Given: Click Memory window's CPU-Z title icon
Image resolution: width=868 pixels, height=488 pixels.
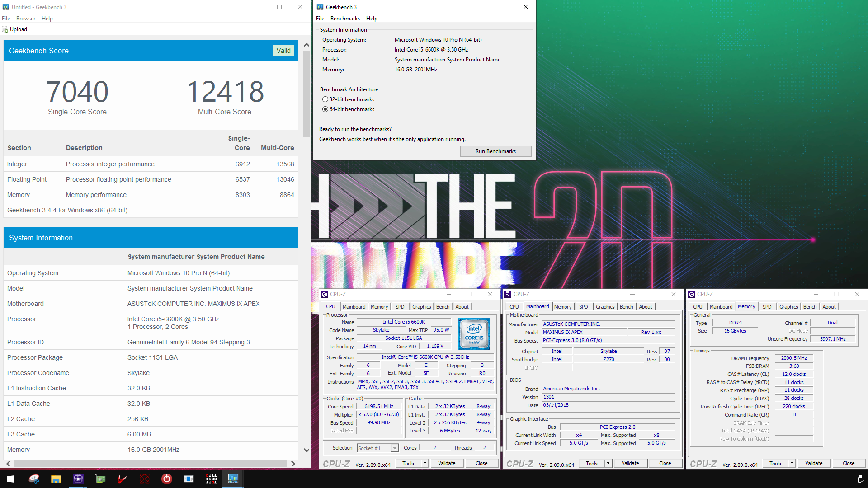Looking at the screenshot, I should [691, 294].
